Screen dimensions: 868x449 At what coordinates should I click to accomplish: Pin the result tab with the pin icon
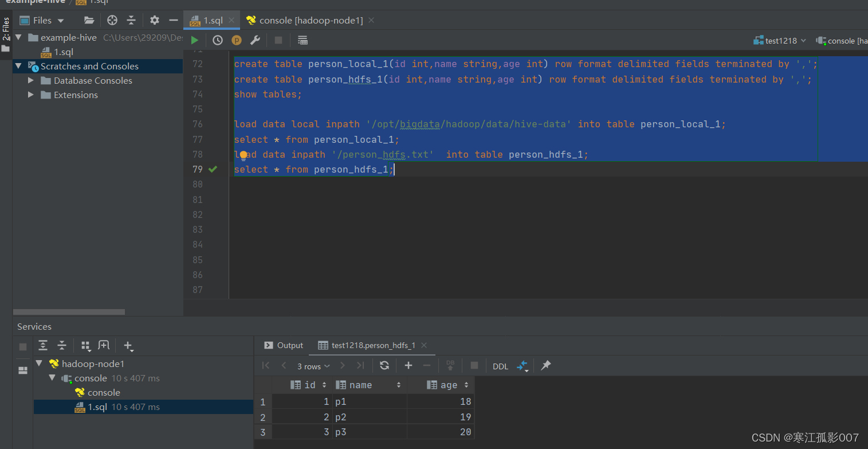pos(546,365)
